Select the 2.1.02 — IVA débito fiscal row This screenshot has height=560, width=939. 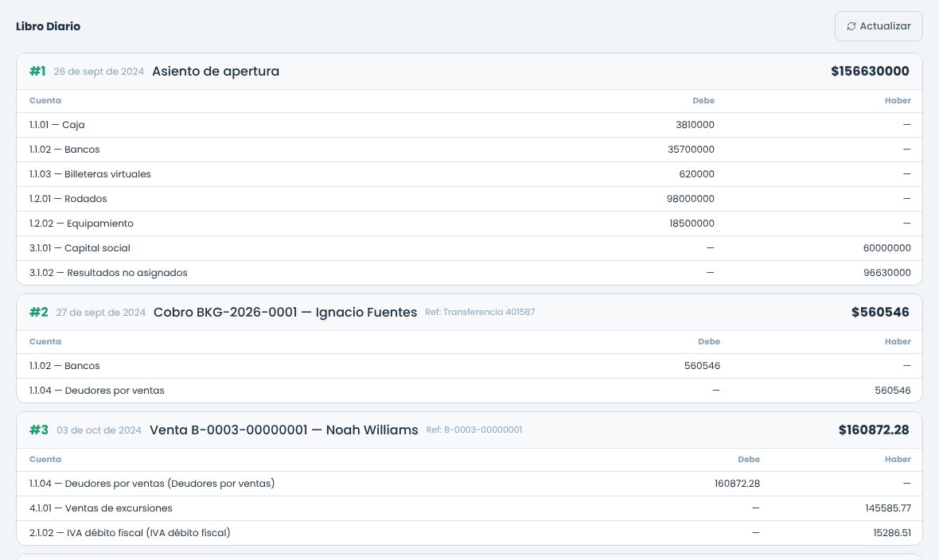coord(469,533)
